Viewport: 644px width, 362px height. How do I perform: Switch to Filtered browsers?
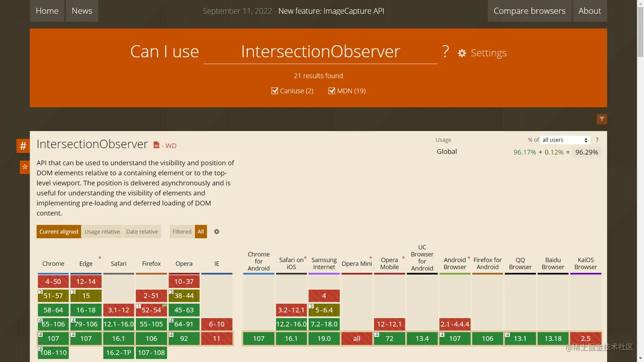[182, 231]
